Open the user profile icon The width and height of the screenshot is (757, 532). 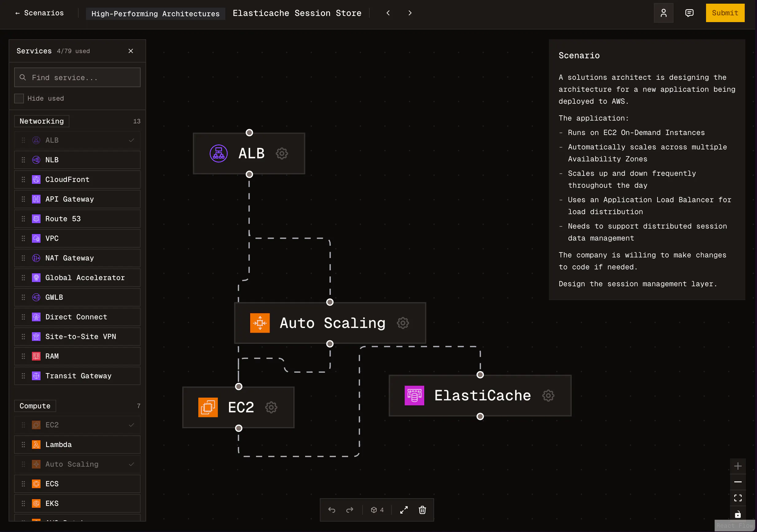point(663,13)
